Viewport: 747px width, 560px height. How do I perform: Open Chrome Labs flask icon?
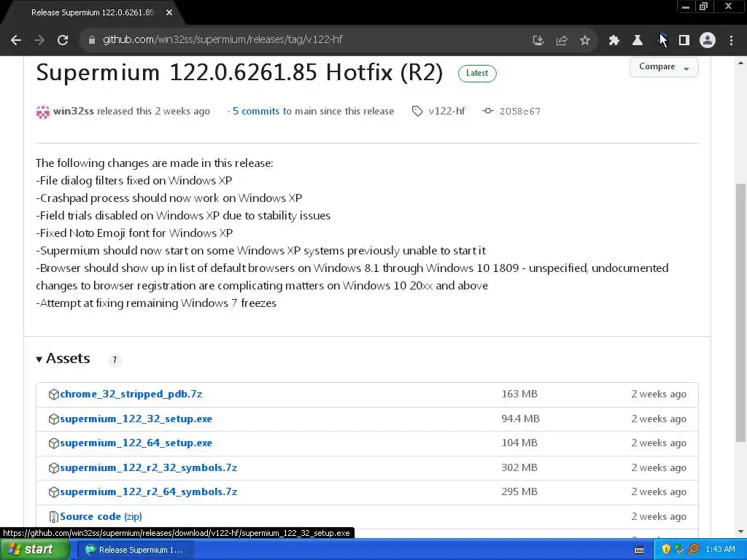tap(638, 41)
